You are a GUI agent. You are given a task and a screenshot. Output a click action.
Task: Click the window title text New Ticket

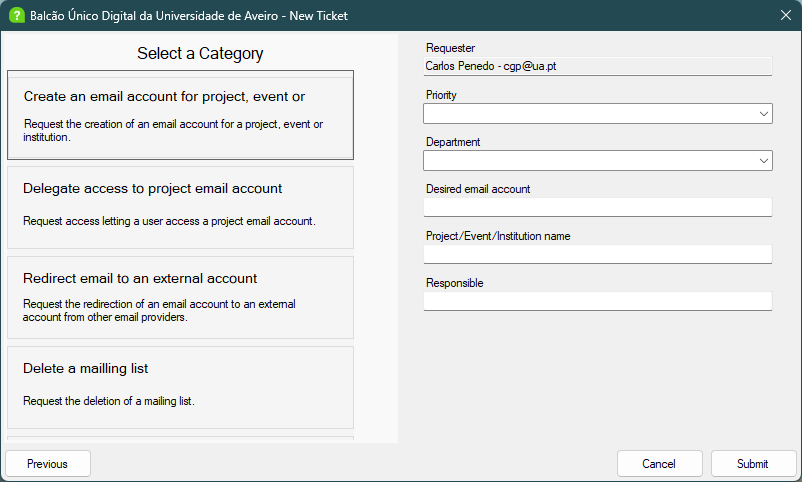tap(318, 16)
